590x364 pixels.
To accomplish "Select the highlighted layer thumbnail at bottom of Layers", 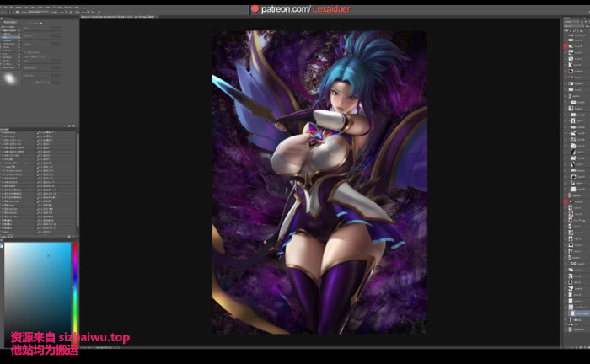I will tap(571, 313).
